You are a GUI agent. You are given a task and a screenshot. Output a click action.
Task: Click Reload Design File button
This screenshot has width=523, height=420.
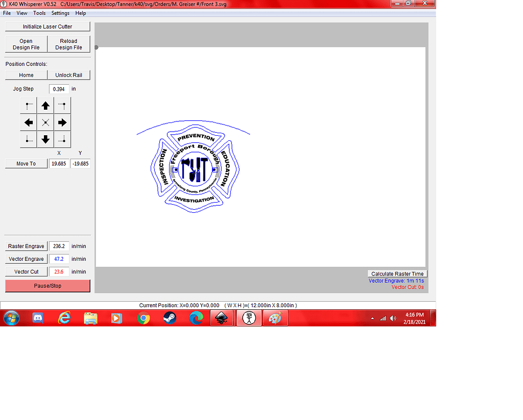coord(69,44)
